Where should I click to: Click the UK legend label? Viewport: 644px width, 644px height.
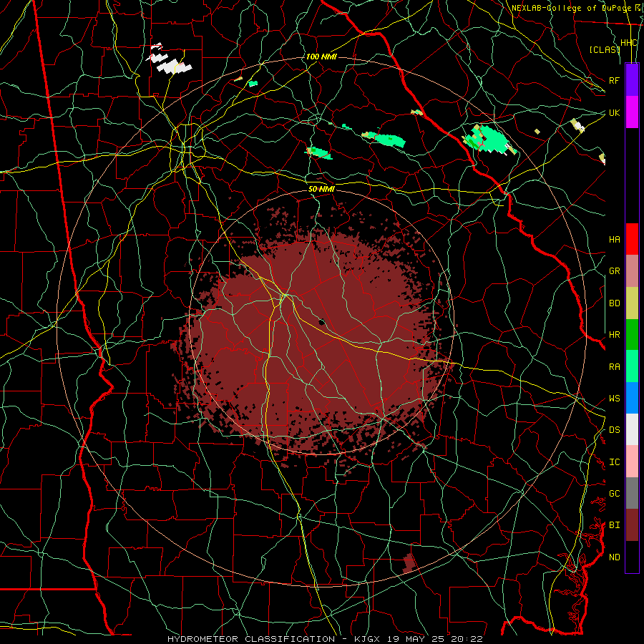(x=614, y=112)
